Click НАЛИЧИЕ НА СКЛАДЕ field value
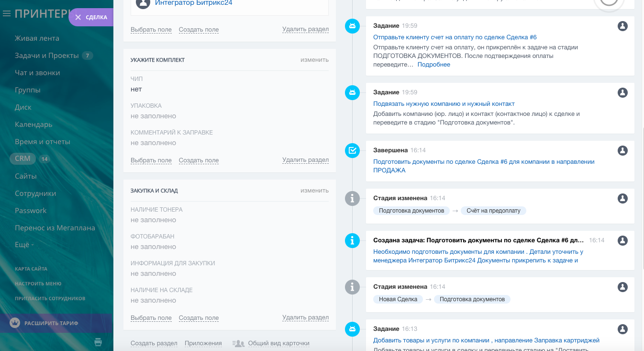Screen dimensions: 644x351 coord(153,300)
